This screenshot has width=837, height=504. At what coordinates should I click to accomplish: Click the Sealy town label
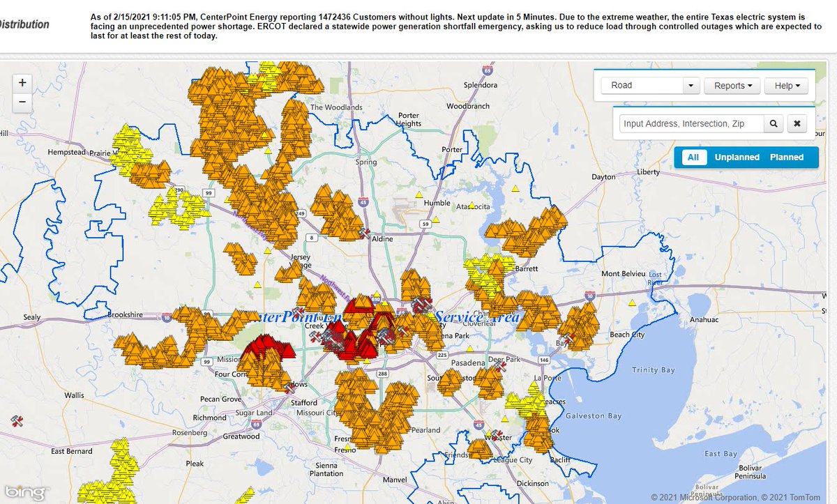pos(32,317)
